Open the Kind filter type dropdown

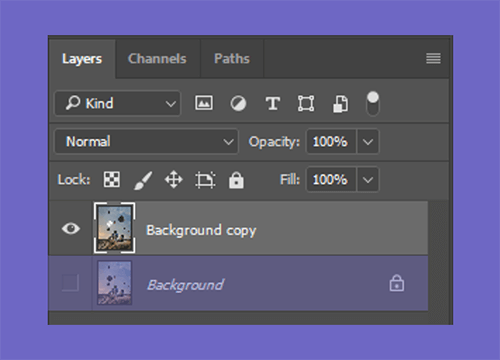[118, 103]
